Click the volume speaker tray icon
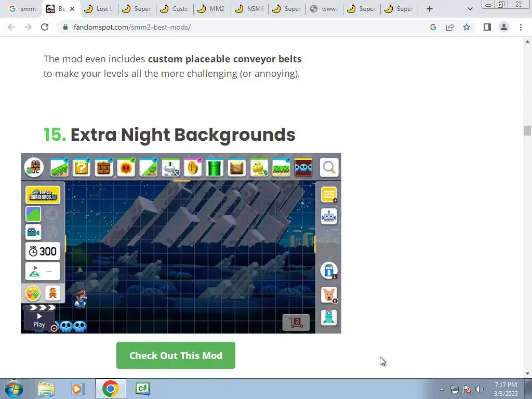Screen dimensions: 532x399 479,389
